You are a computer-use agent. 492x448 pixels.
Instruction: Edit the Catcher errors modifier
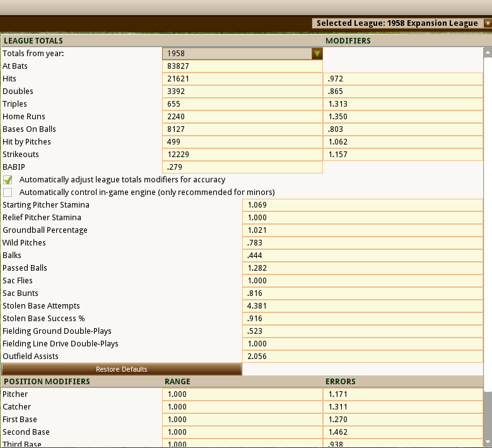[x=404, y=407]
